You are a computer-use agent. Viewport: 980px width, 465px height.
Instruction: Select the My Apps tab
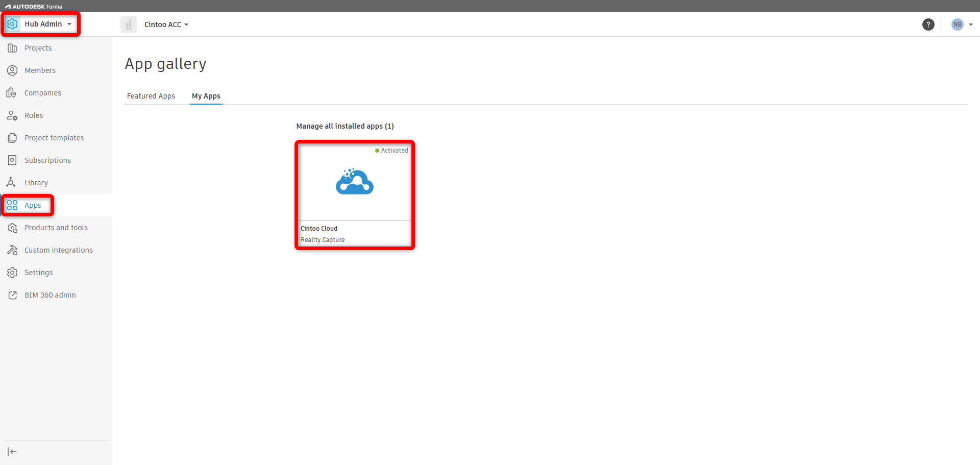[x=206, y=96]
